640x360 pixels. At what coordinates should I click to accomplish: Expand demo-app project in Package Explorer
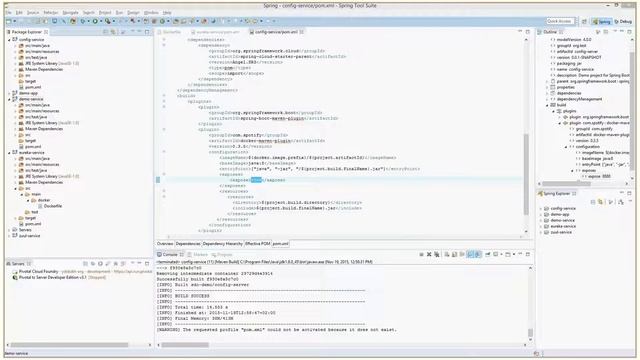point(9,93)
